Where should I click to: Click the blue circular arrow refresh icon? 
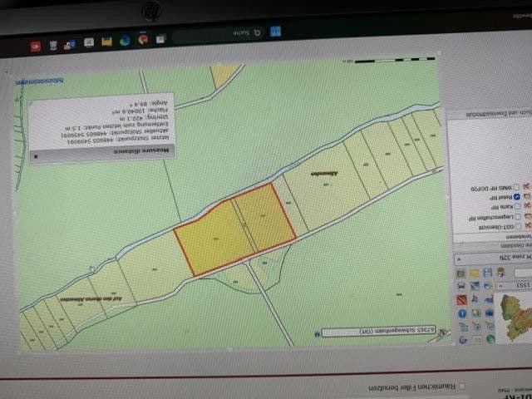pyautogui.click(x=463, y=340)
